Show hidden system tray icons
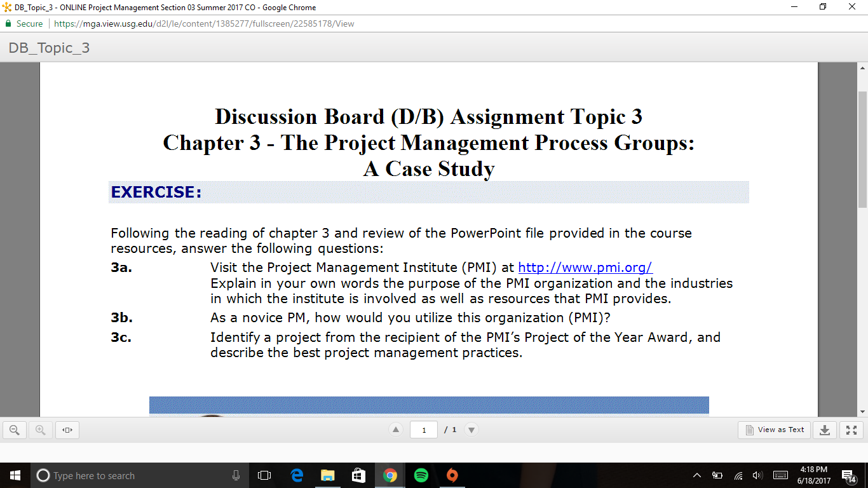The width and height of the screenshot is (868, 488). click(x=697, y=475)
